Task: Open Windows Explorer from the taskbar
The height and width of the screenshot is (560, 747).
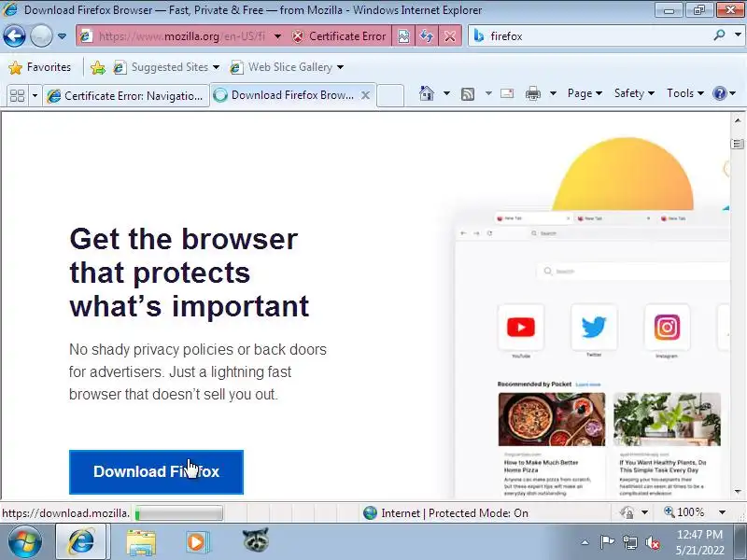Action: (x=141, y=542)
